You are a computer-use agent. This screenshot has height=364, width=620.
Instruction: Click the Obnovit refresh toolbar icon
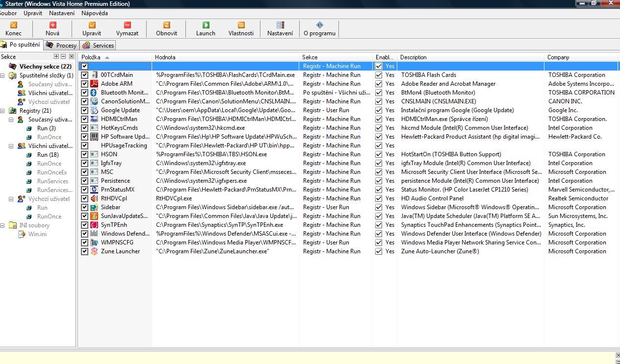point(166,25)
